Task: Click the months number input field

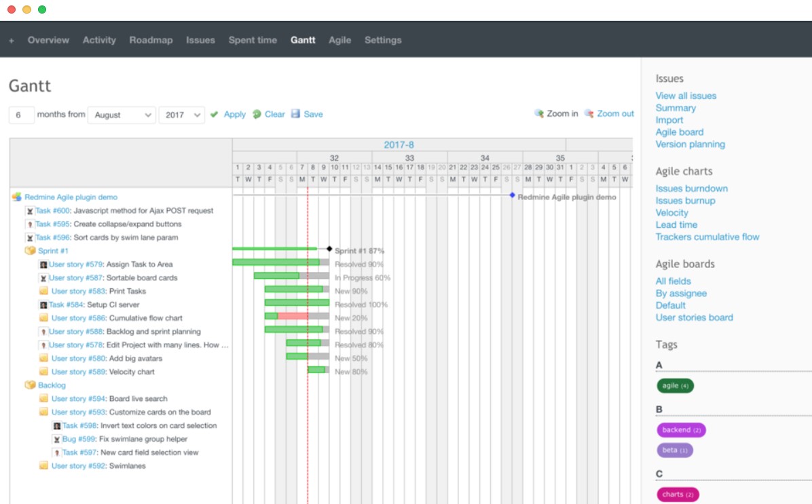Action: tap(22, 115)
